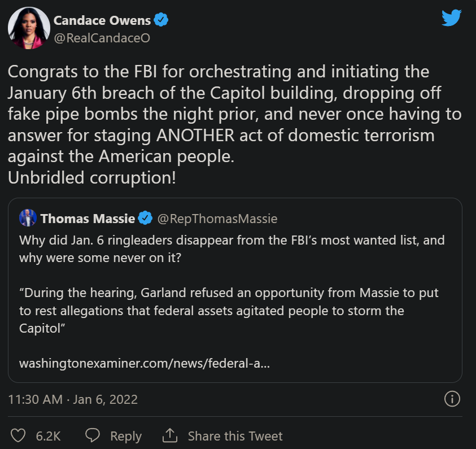
Task: Open the Twitter info circle icon
Action: [452, 399]
